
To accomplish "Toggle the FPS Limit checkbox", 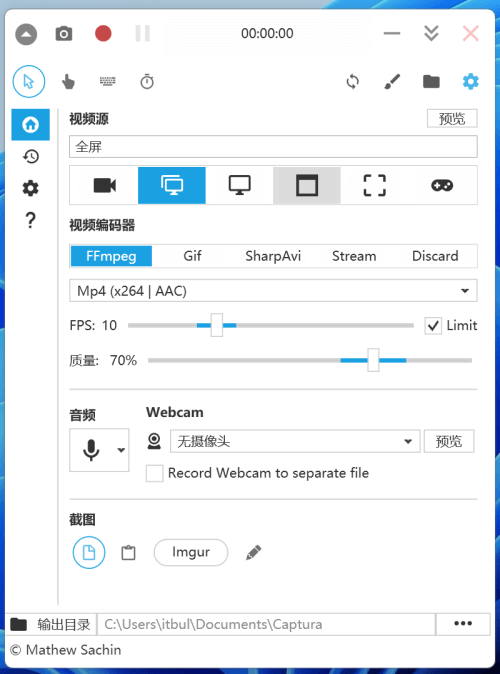I will click(433, 325).
